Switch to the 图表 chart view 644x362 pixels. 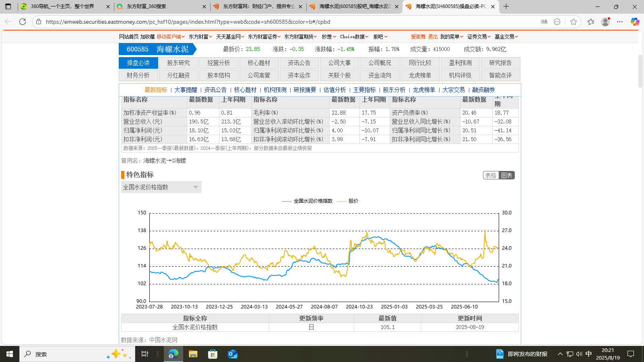point(507,175)
